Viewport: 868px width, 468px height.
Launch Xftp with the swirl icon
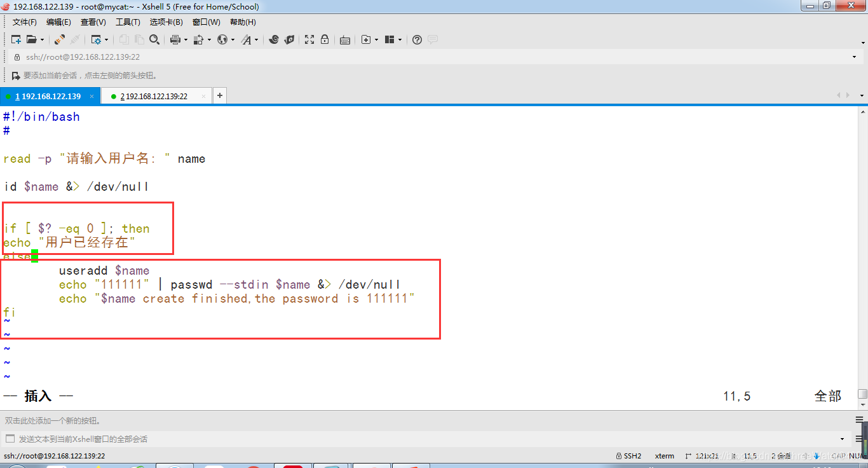[274, 39]
